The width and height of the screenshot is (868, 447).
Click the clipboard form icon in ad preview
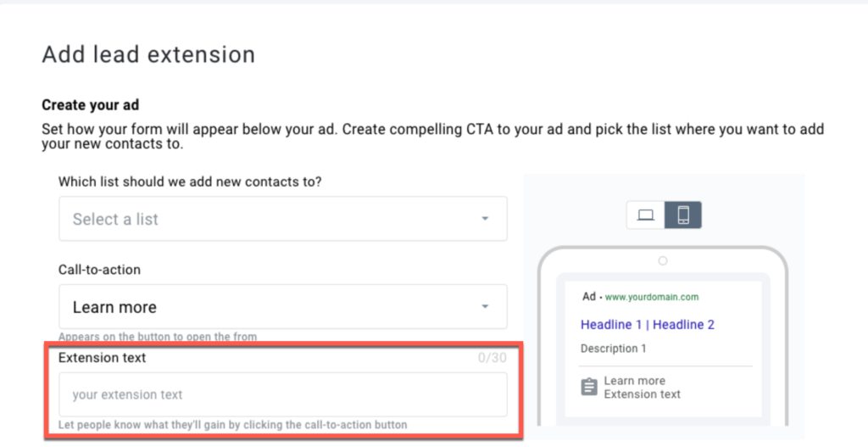tap(589, 387)
